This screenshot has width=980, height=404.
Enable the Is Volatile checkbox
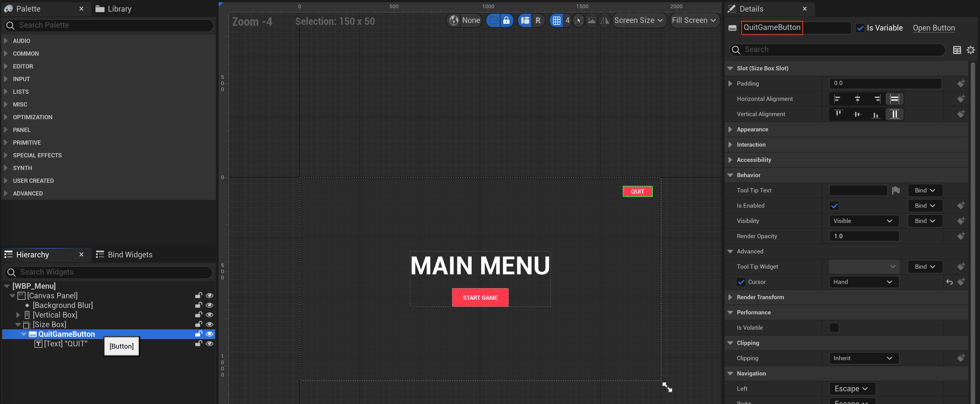click(x=834, y=327)
